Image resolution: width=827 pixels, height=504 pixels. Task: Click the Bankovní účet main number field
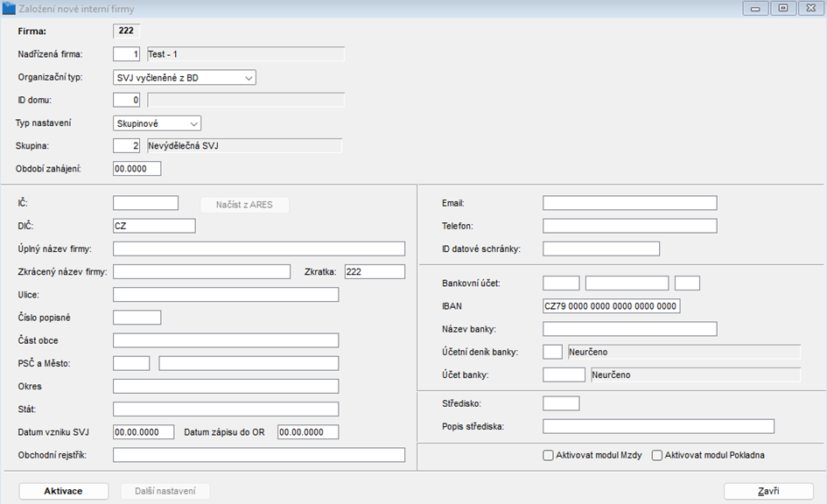tap(627, 283)
